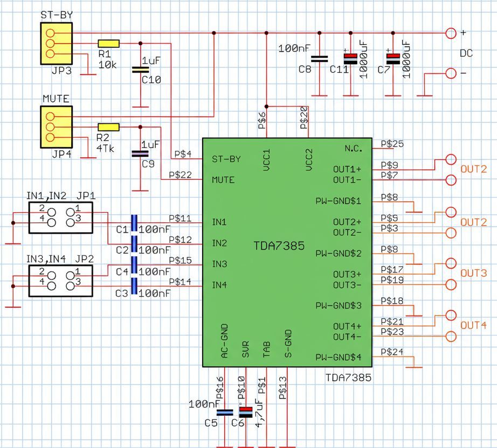Click the OUT4 lower terminal circle

451,337
